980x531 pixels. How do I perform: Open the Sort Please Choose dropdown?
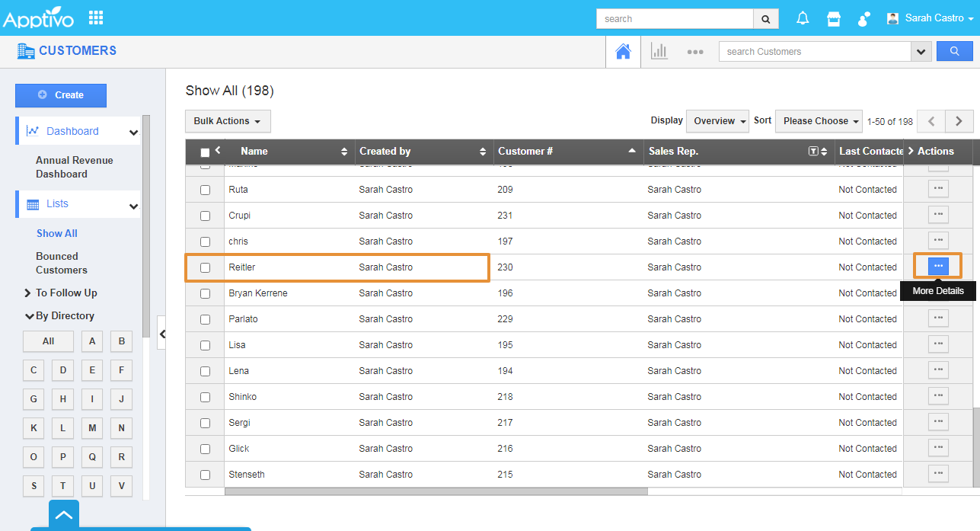click(819, 121)
